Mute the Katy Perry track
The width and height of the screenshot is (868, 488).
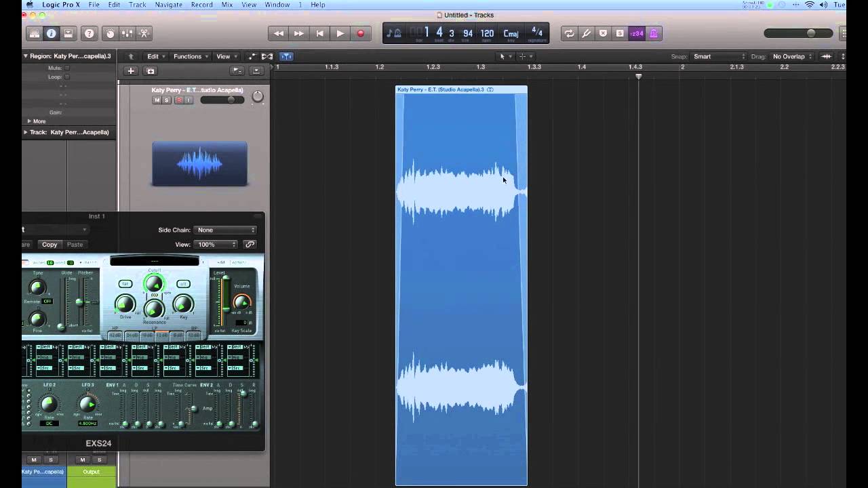(x=157, y=100)
